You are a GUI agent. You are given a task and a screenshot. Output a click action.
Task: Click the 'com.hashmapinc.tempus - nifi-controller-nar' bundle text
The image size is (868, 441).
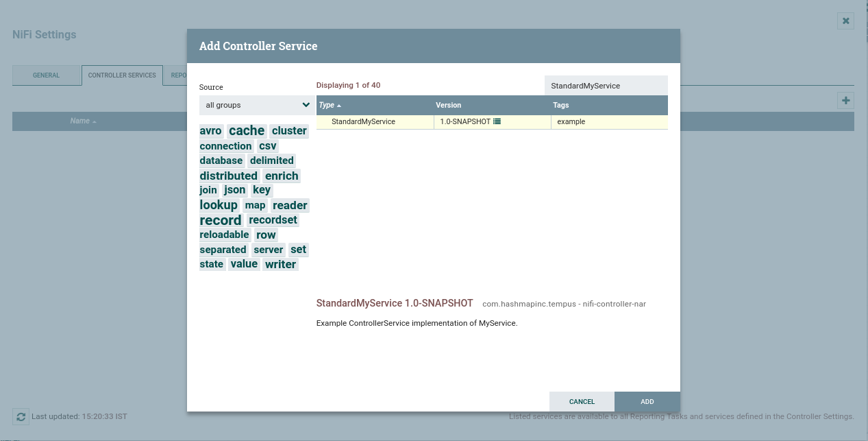click(564, 304)
